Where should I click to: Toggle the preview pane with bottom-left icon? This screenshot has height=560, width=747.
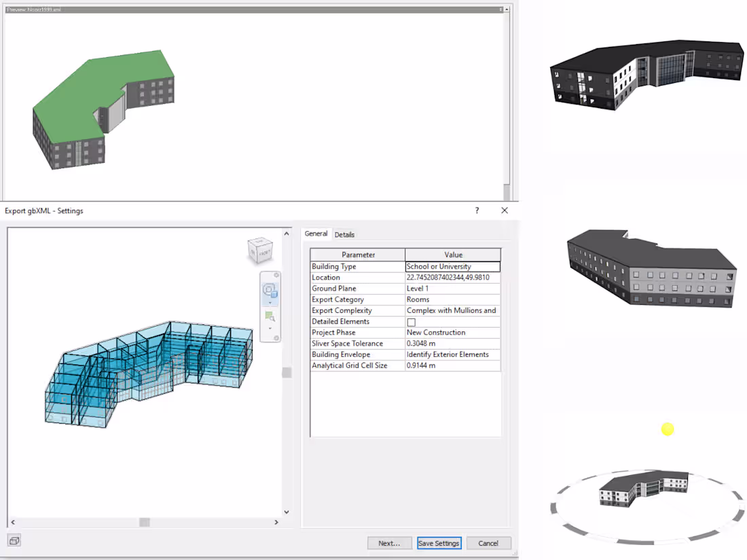(x=13, y=540)
